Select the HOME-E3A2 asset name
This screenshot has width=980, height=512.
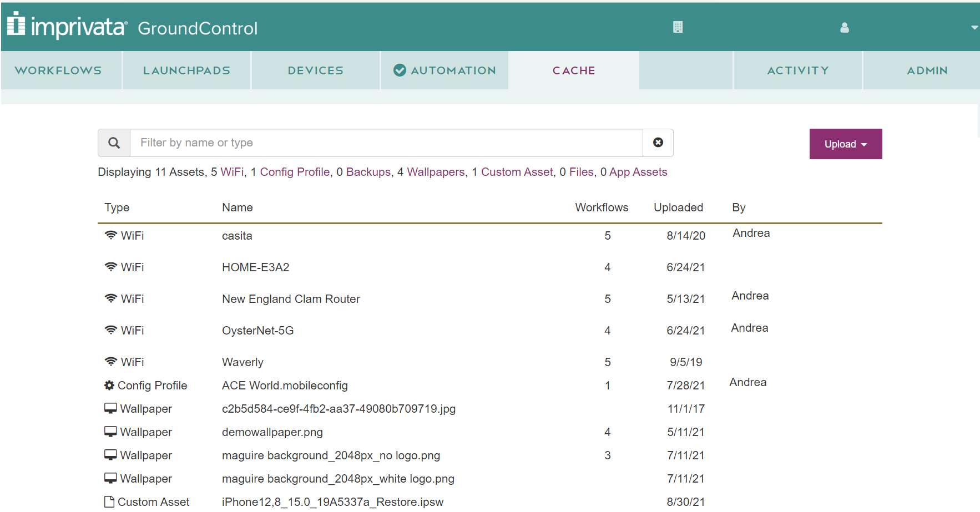pyautogui.click(x=256, y=267)
